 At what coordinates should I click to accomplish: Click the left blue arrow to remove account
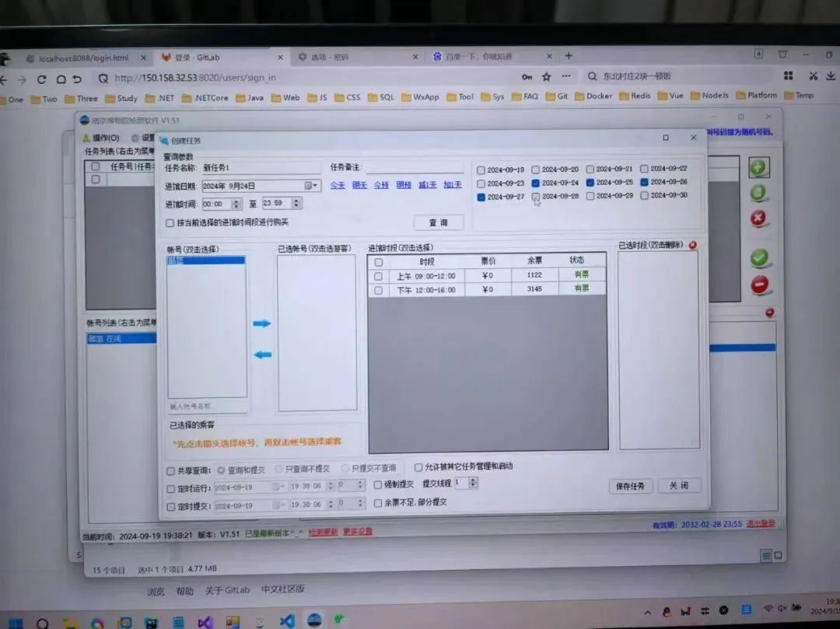[263, 354]
